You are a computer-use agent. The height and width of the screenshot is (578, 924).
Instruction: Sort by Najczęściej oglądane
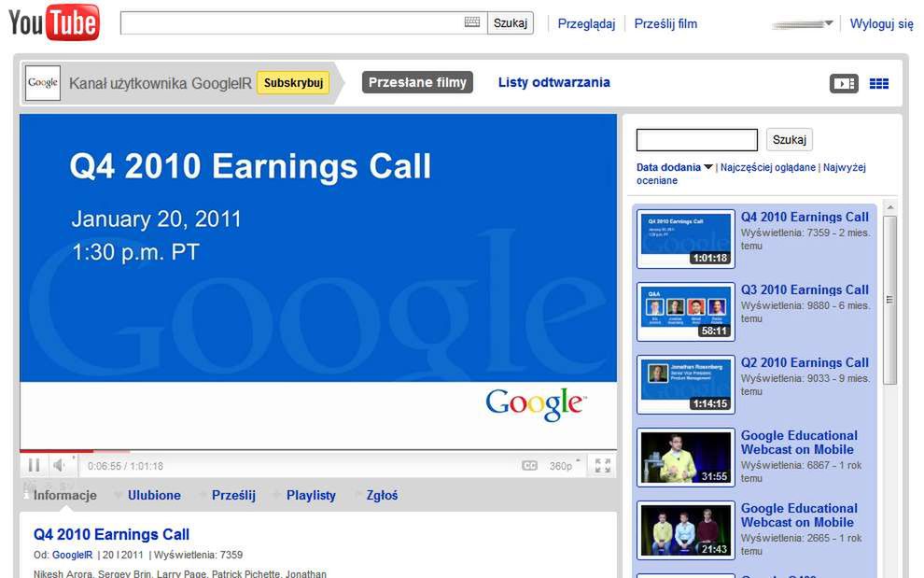768,167
